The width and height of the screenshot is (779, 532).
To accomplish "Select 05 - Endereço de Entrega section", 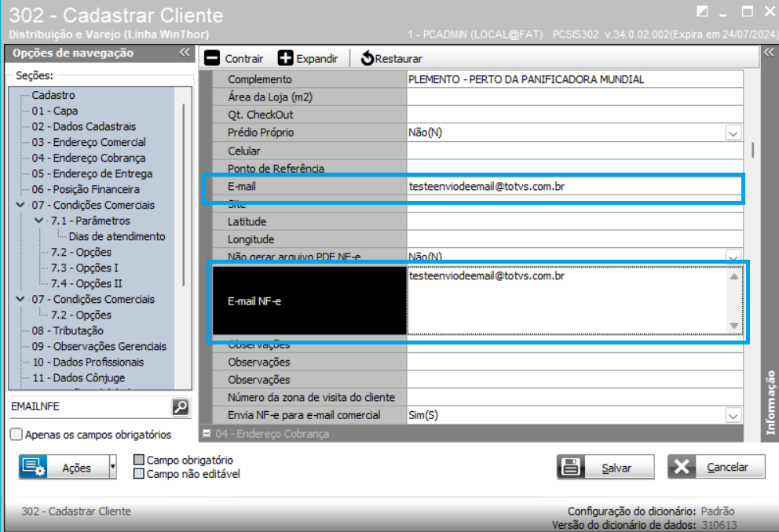I will tap(92, 173).
